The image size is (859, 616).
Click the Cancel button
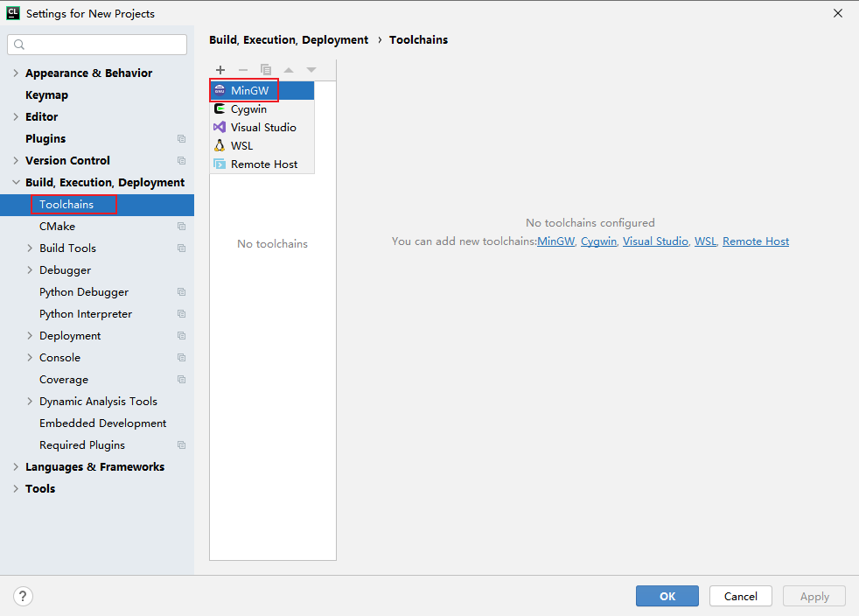(740, 596)
